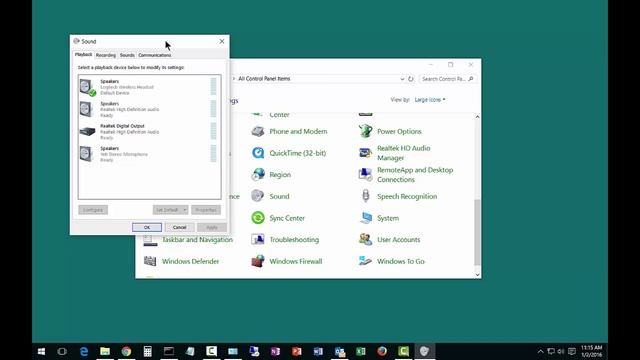Click All Control Panel Items breadcrumb
Image resolution: width=640 pixels, height=360 pixels.
(264, 79)
